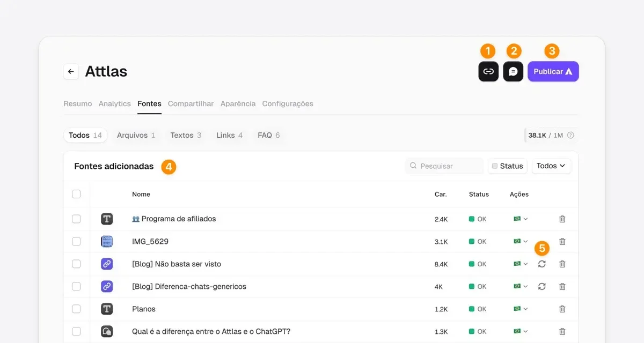Image resolution: width=644 pixels, height=343 pixels.
Task: Click the link sharing icon
Action: point(488,71)
